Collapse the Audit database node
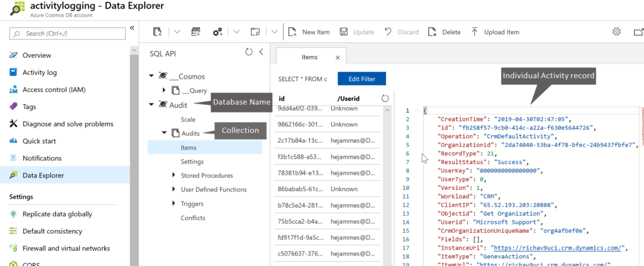644x266 pixels. [151, 104]
